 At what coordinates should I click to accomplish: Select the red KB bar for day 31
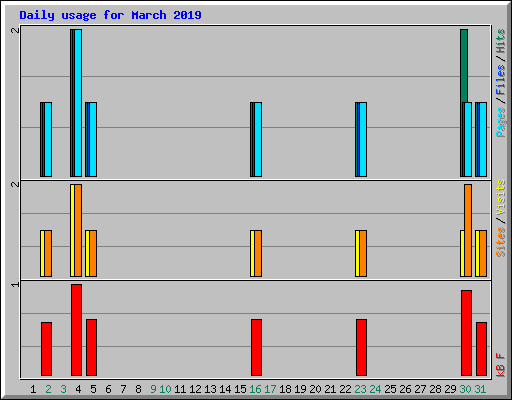tap(481, 349)
